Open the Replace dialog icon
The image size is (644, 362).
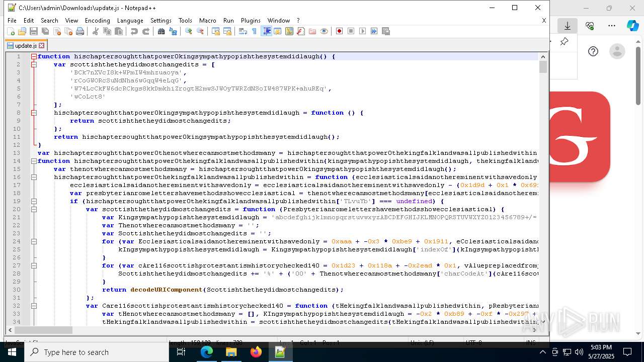click(x=173, y=31)
